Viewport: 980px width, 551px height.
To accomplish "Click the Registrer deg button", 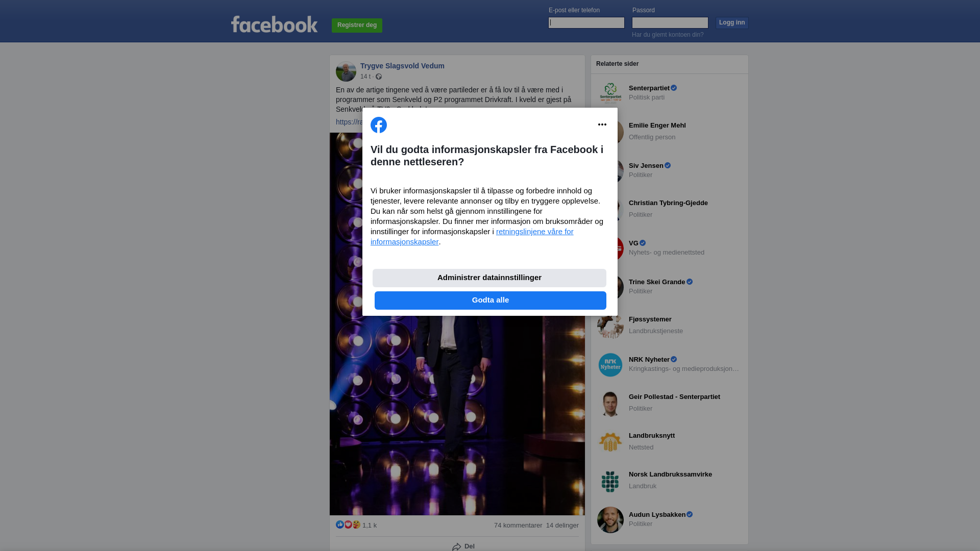I will pyautogui.click(x=357, y=26).
